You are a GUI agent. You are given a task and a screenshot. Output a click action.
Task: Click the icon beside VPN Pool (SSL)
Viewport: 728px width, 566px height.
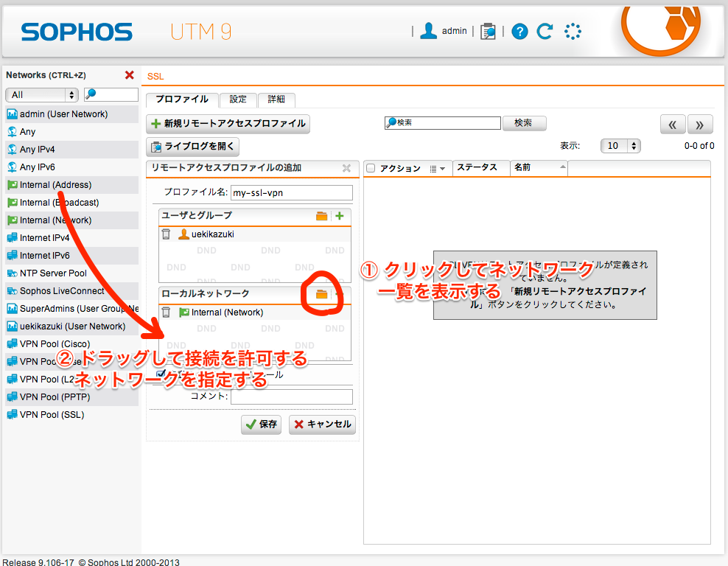12,415
